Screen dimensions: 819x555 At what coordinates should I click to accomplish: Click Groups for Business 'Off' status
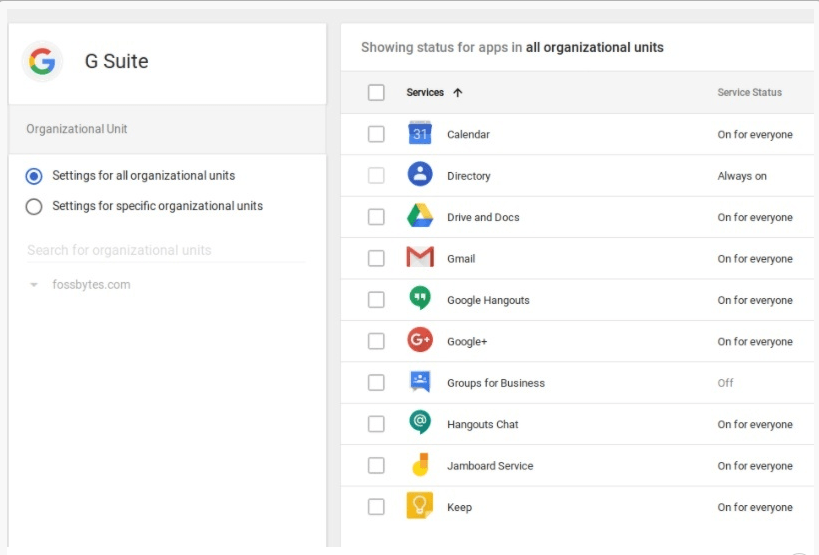coord(726,383)
